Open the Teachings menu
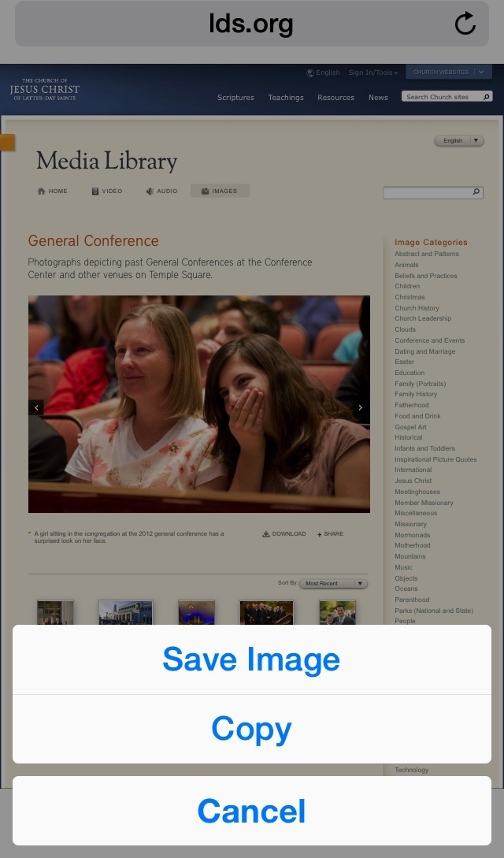This screenshot has height=858, width=504. (x=286, y=98)
